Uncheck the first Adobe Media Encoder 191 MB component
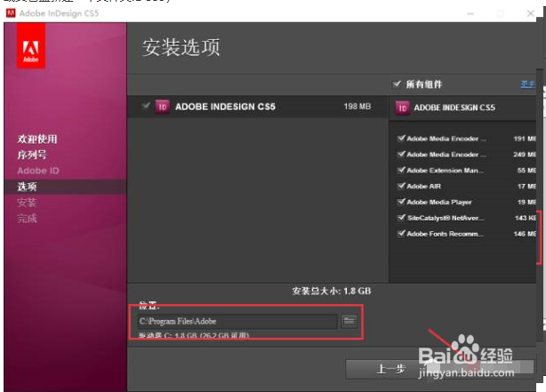 click(401, 138)
